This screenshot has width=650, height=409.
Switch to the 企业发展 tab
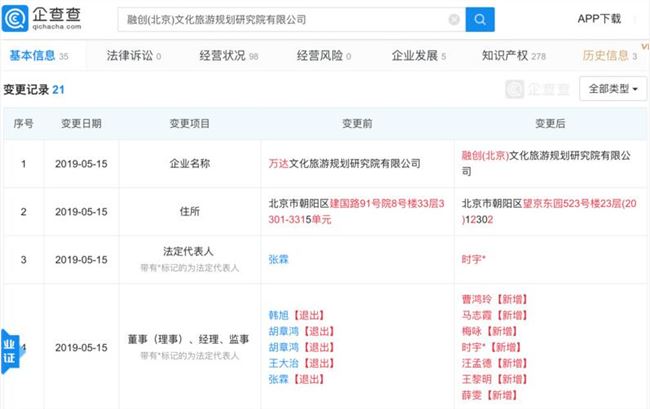418,56
